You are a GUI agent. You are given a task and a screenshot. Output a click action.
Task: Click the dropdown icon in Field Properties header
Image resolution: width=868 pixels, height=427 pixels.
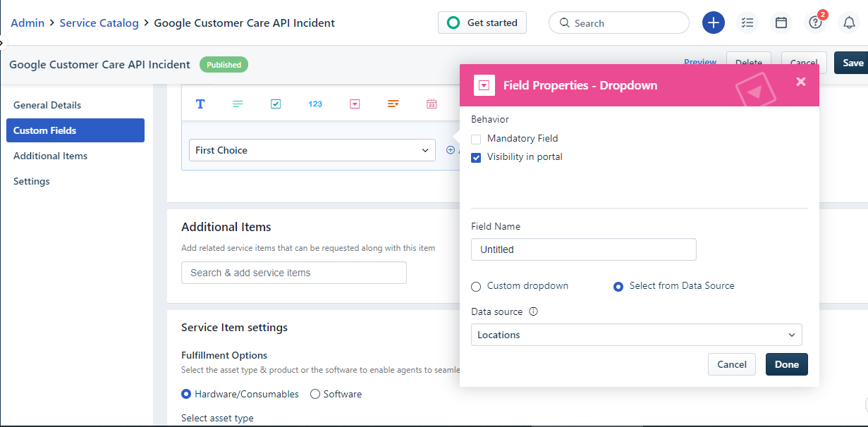click(x=484, y=85)
